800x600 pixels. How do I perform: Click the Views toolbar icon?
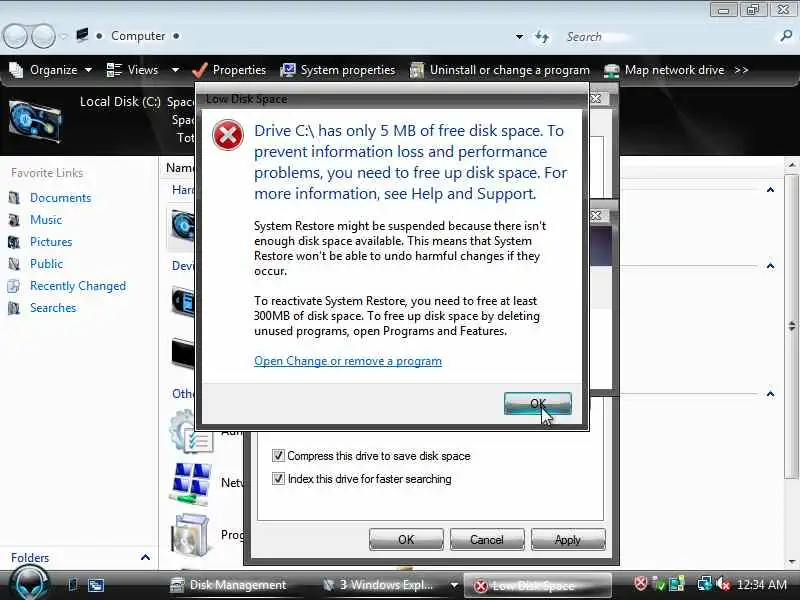pyautogui.click(x=114, y=70)
